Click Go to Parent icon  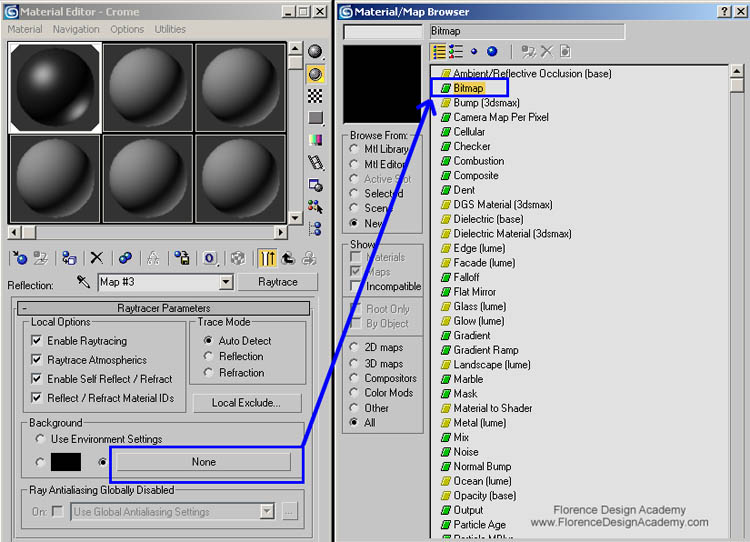click(x=290, y=258)
